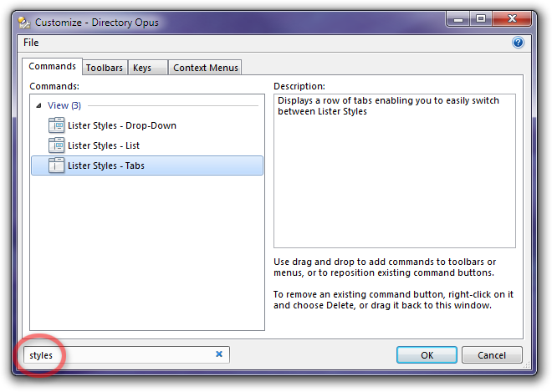Viewport: 552px width, 392px height.
Task: Open the help question mark icon
Action: pyautogui.click(x=518, y=43)
